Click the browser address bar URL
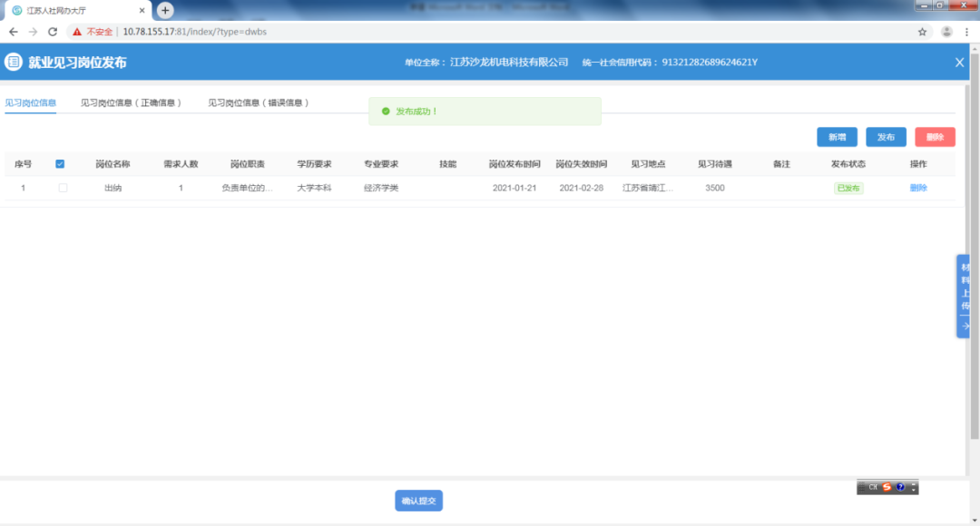The height and width of the screenshot is (526, 980). (194, 32)
